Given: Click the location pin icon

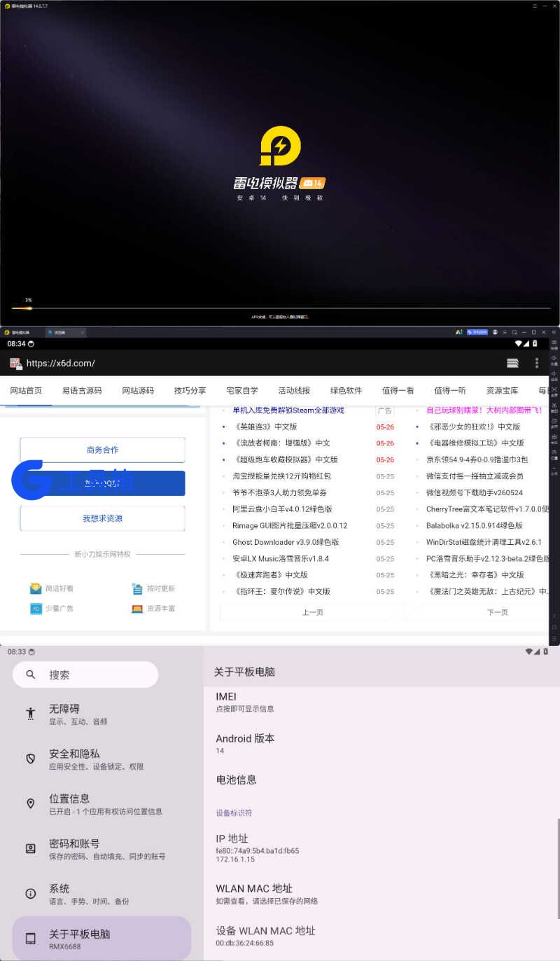Looking at the screenshot, I should click(31, 803).
